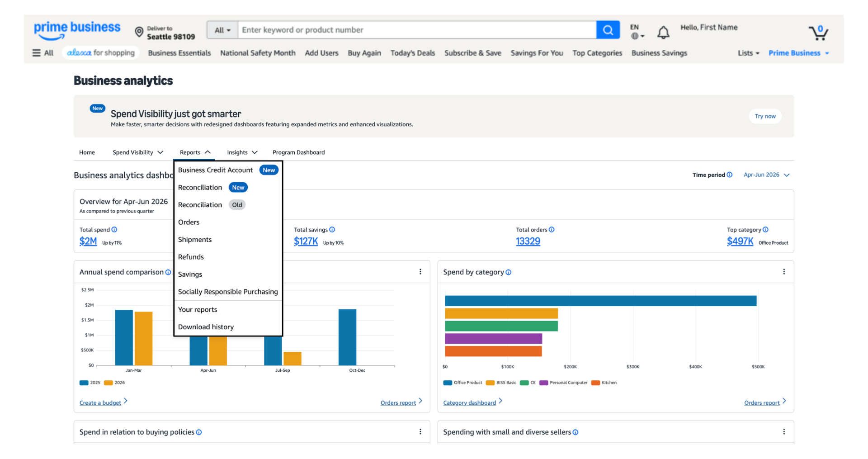Focus the keyword or product number search field

[x=417, y=30]
